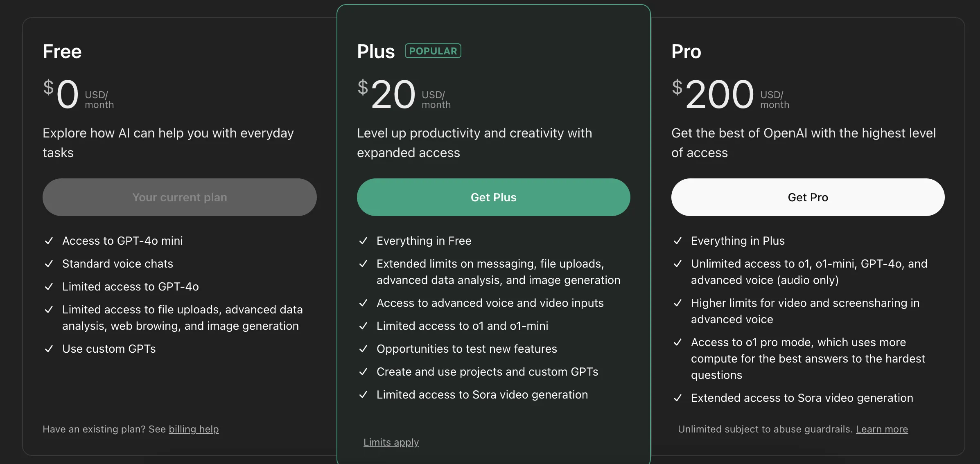Click the Pro plan heading
980x464 pixels.
tap(686, 52)
